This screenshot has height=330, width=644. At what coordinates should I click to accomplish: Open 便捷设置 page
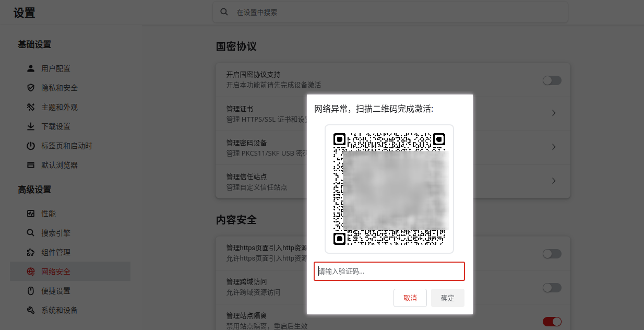70,291
